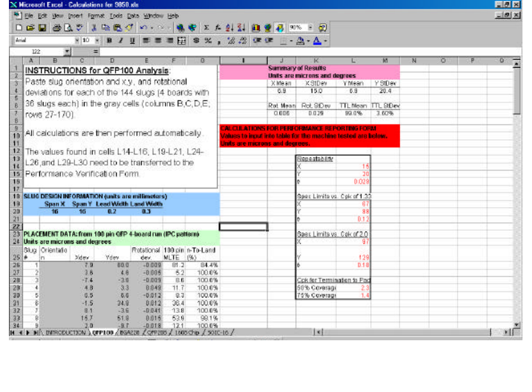Viewport: 532px width, 392px height.
Task: Copy selection using the Copy icon
Action: [106, 28]
